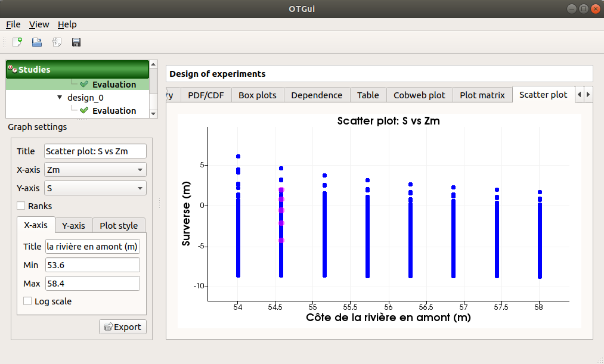Viewport: 604px width, 364px height.
Task: Open the File menu
Action: coord(13,24)
